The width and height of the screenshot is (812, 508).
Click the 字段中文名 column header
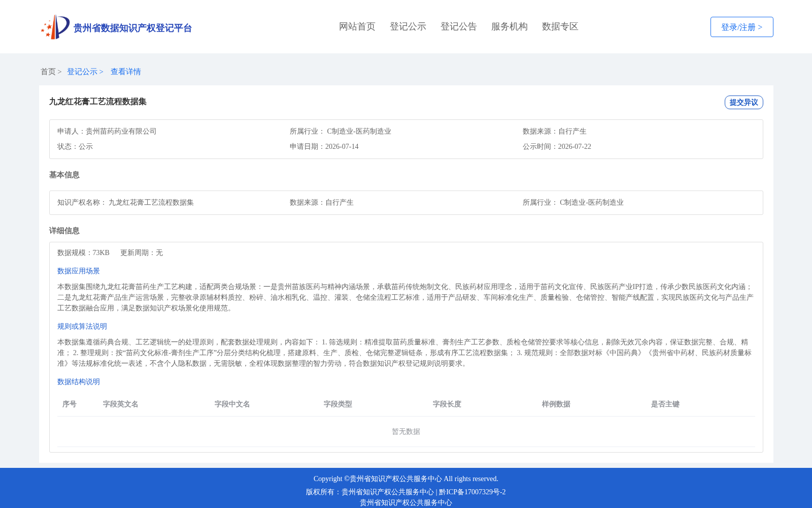click(232, 404)
